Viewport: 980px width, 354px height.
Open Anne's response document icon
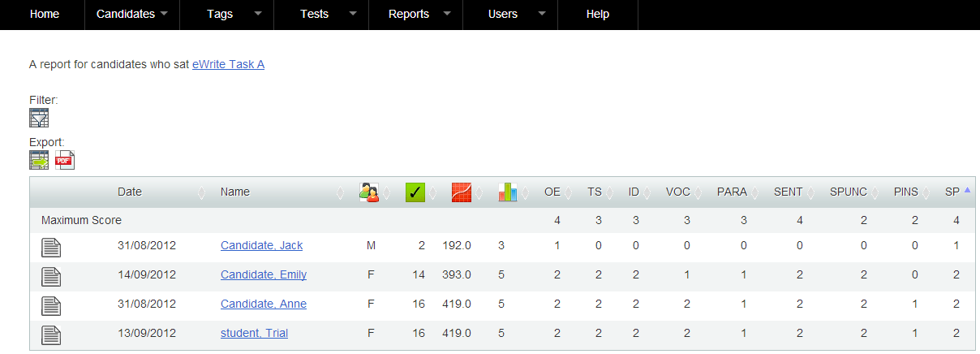(x=51, y=305)
